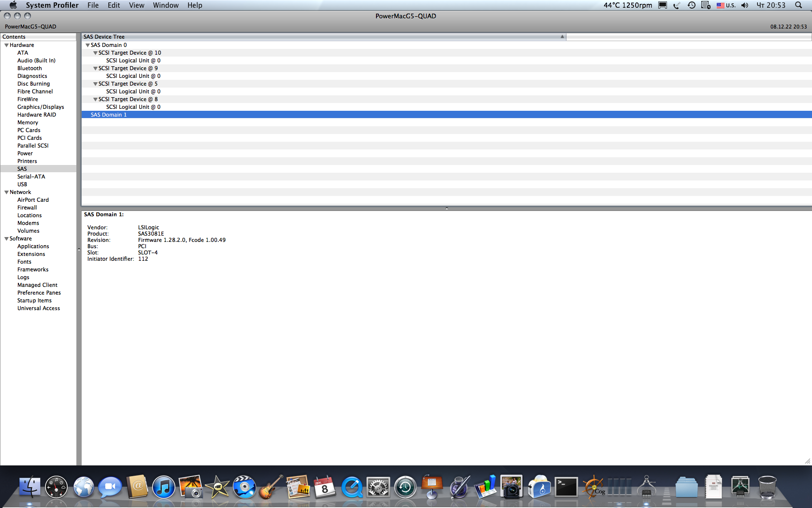Collapse the Hardware category
Image resolution: width=812 pixels, height=508 pixels.
click(x=6, y=45)
